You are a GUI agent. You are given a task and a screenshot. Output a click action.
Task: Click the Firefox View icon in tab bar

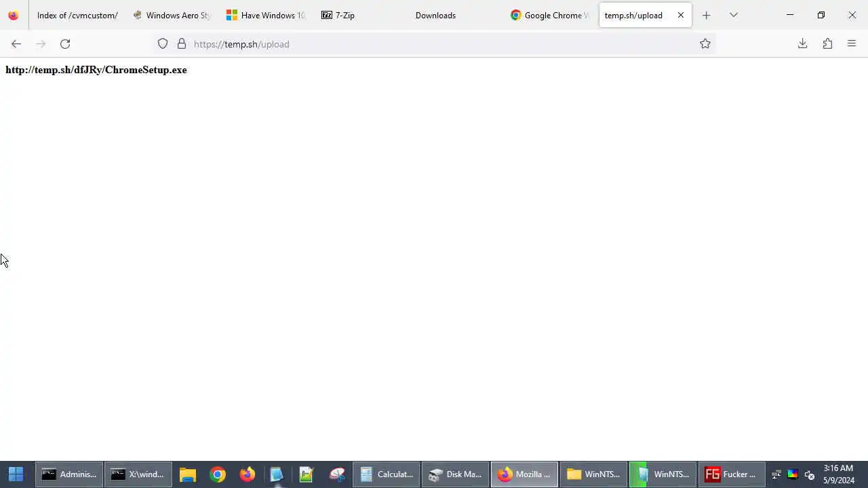[x=13, y=15]
